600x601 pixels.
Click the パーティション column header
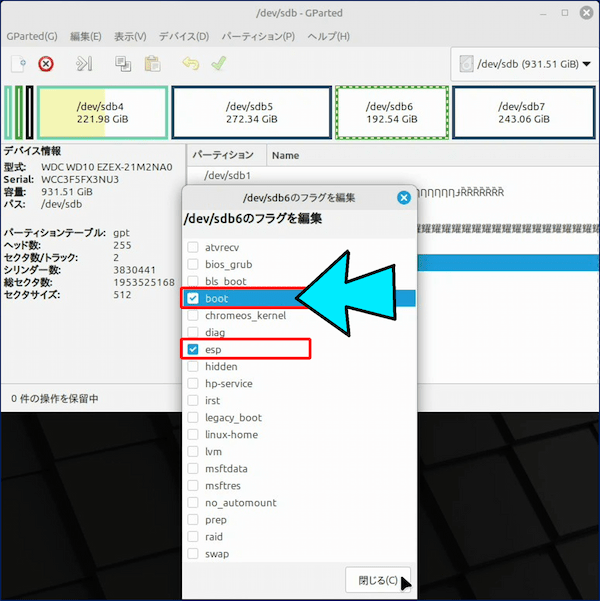point(223,156)
